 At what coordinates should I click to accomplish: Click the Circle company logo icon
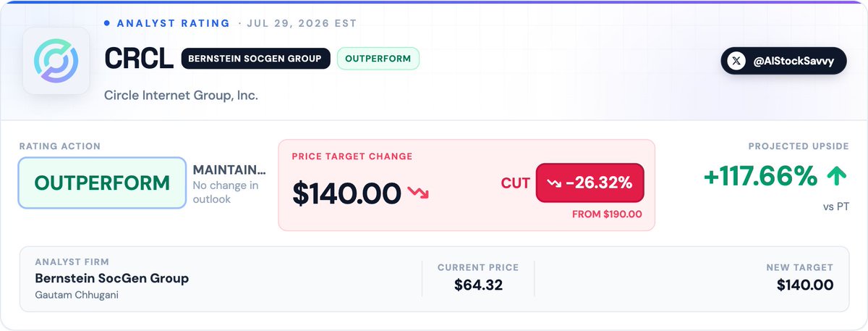56,61
